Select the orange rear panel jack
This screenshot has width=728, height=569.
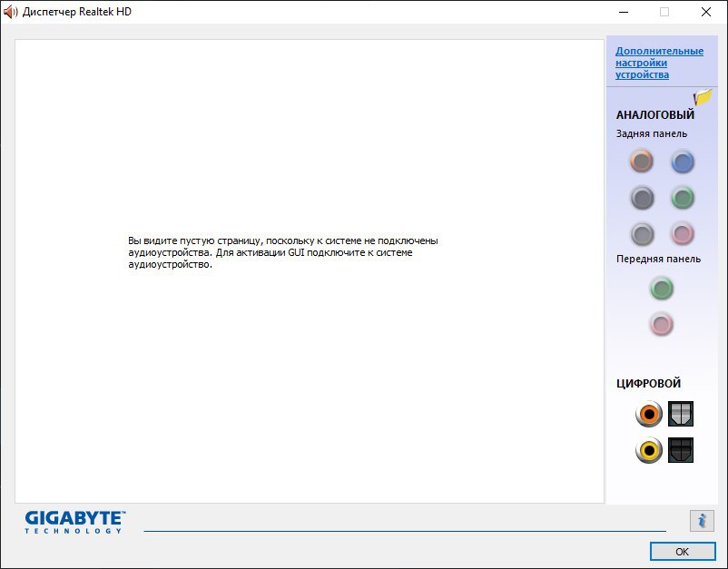[642, 161]
